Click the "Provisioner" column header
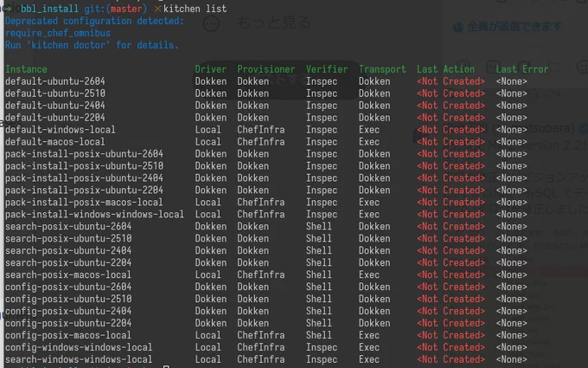The width and height of the screenshot is (588, 368). [265, 69]
